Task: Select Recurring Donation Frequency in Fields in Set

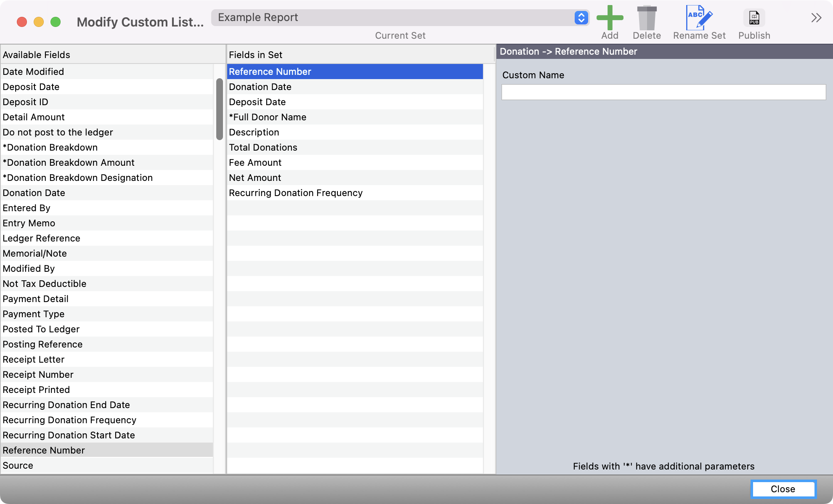Action: pyautogui.click(x=296, y=193)
